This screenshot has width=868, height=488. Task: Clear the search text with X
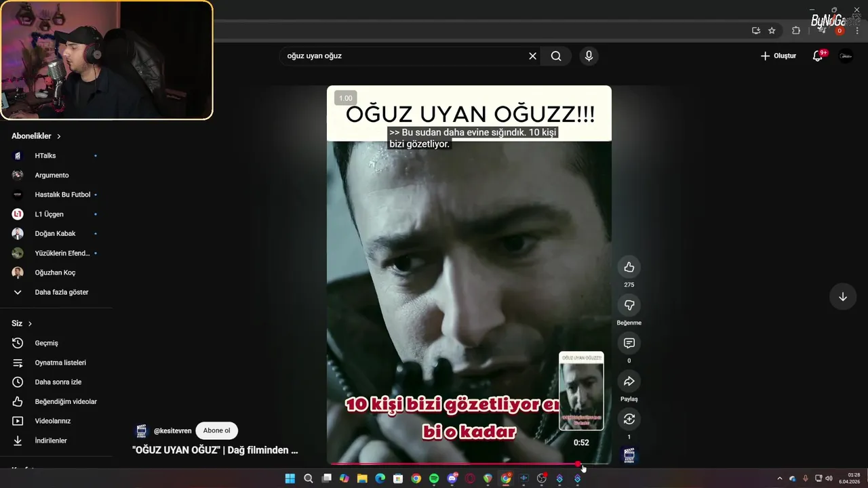(x=533, y=56)
